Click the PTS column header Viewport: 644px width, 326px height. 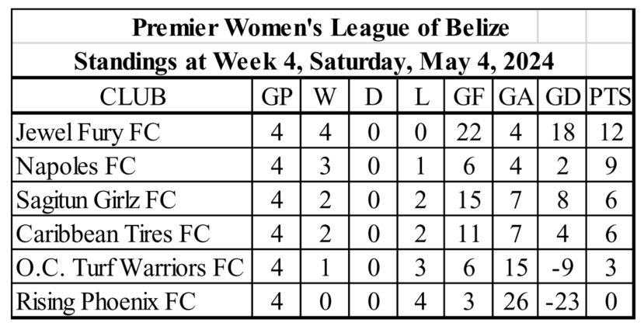(x=610, y=97)
